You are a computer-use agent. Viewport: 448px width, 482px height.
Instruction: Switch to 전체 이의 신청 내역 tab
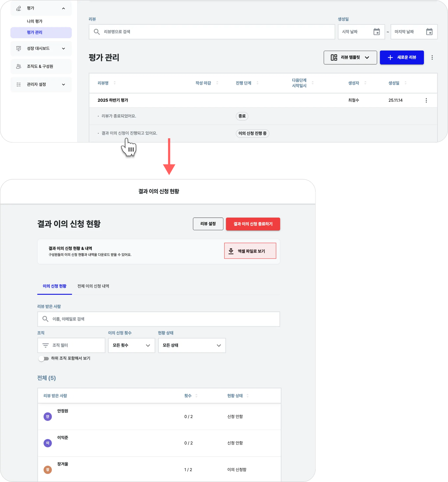93,286
